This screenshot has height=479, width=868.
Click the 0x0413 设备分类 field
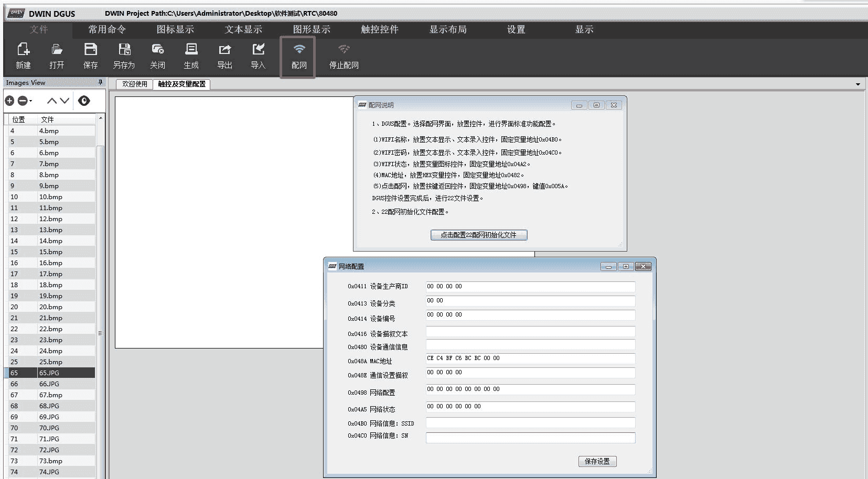click(x=530, y=301)
